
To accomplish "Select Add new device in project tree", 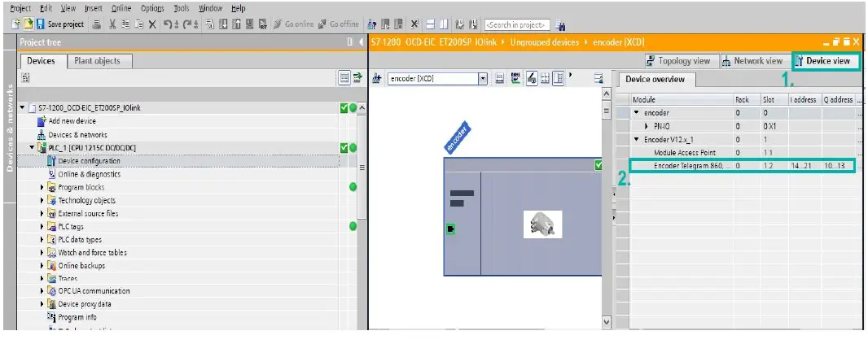I will coord(72,121).
